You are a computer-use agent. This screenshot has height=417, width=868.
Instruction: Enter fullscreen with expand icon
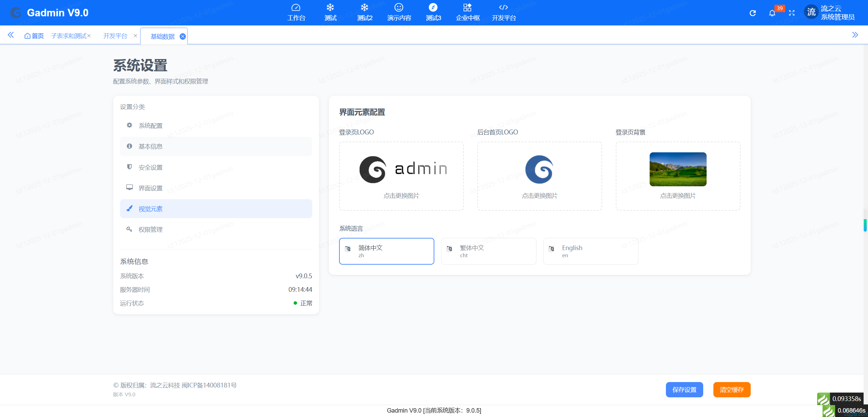pyautogui.click(x=792, y=13)
